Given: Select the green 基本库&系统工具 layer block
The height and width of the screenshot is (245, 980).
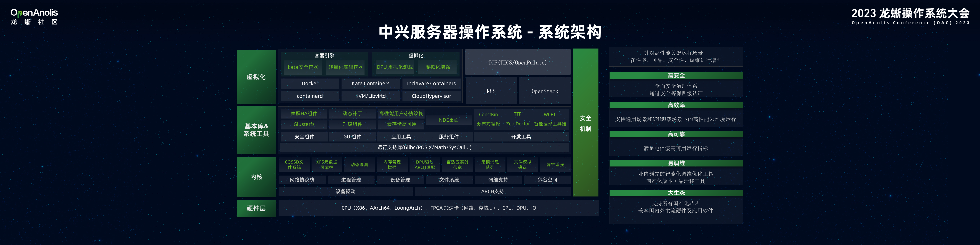Looking at the screenshot, I should click(256, 130).
